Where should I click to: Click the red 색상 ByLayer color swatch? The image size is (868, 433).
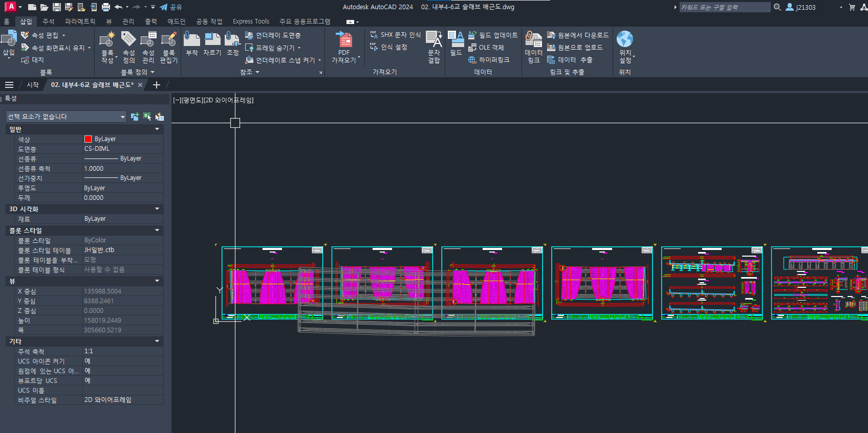point(88,139)
